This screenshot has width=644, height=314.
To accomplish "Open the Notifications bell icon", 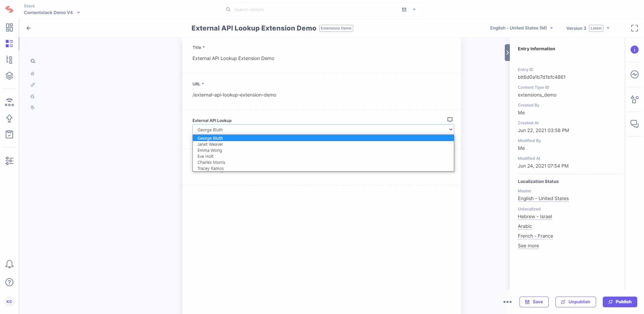I will point(9,264).
